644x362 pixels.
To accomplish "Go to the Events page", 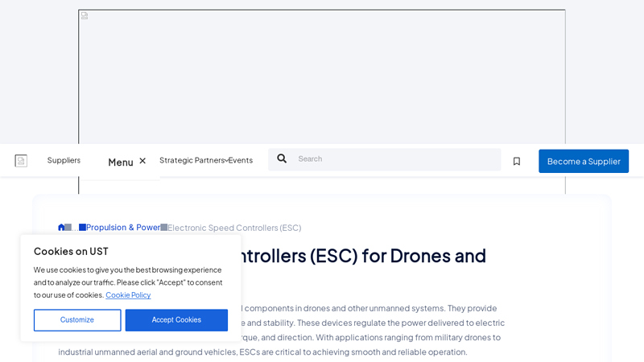I will pyautogui.click(x=241, y=160).
